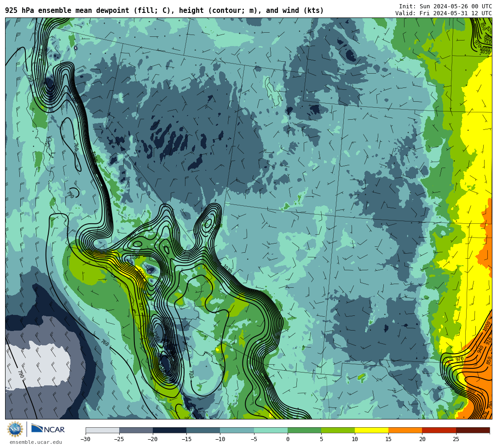Click the -20 colorbar tick label
This screenshot has height=448, width=497.
point(153,439)
